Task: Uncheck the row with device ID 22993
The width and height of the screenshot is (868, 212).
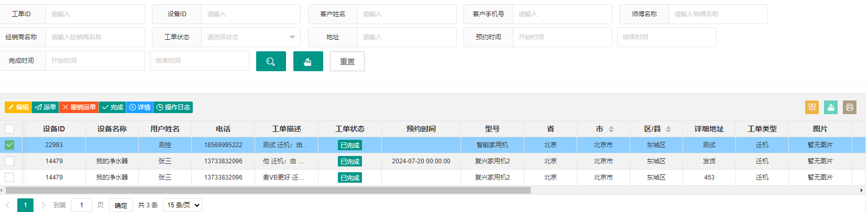Action: [9, 145]
